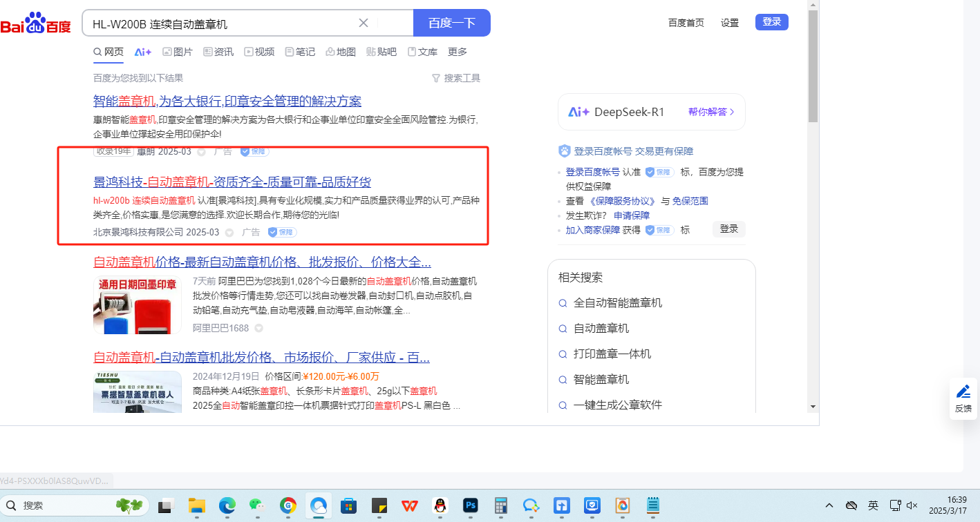Viewport: 980px width, 522px height.
Task: Open WeChat from the taskbar
Action: tap(256, 505)
